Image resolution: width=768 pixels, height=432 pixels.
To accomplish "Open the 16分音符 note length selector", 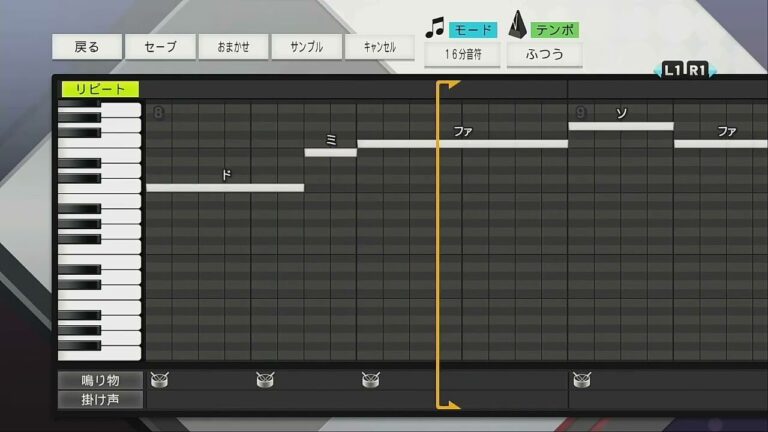I will pyautogui.click(x=463, y=54).
